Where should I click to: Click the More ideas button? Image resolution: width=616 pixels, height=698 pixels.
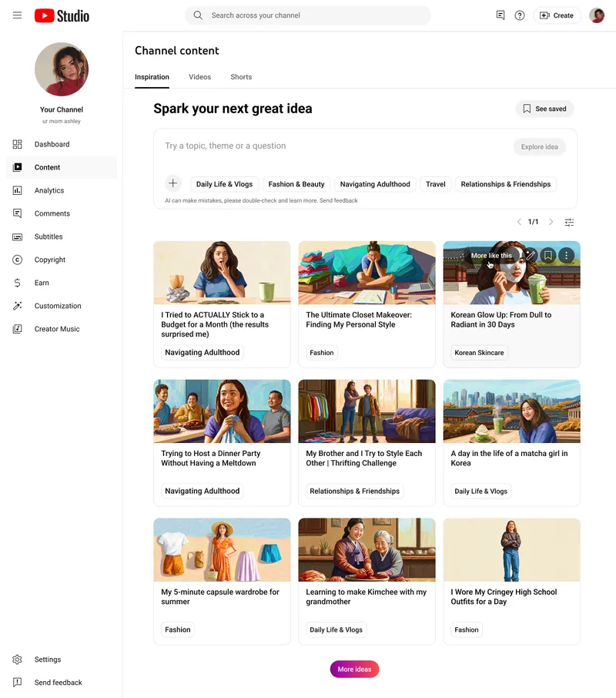tap(354, 669)
